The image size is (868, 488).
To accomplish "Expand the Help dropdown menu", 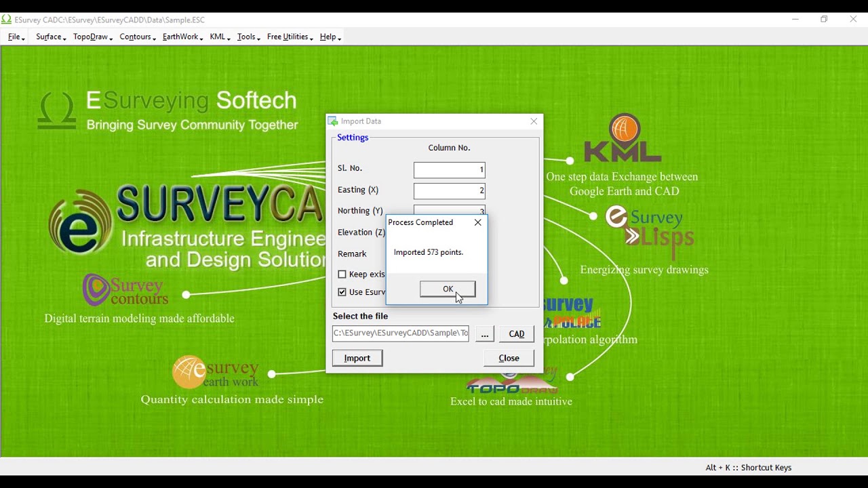I will [330, 37].
